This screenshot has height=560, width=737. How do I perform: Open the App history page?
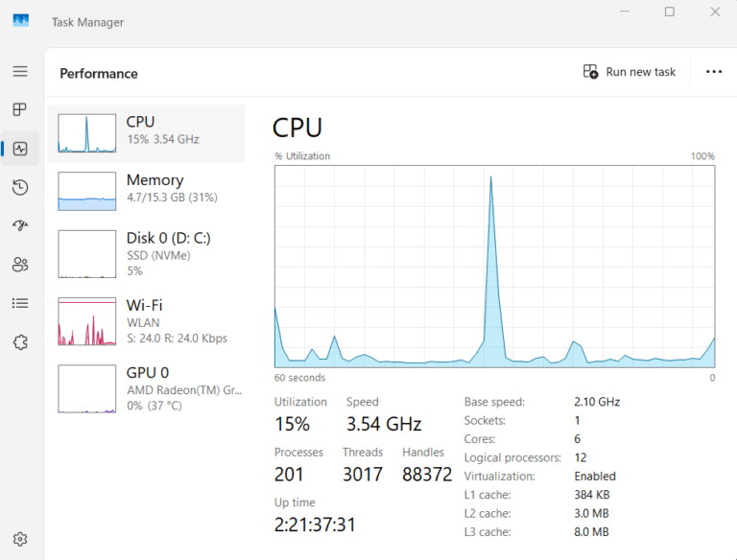click(20, 187)
